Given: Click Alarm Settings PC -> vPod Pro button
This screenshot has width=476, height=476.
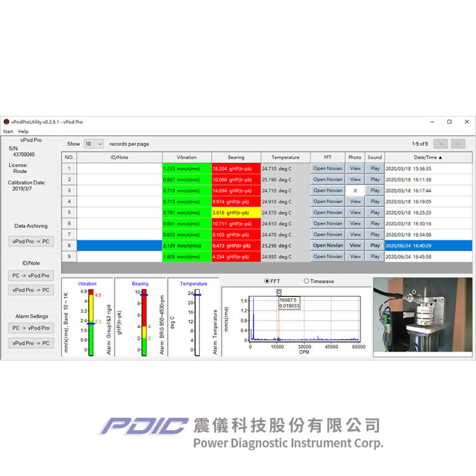Looking at the screenshot, I should coord(30,328).
